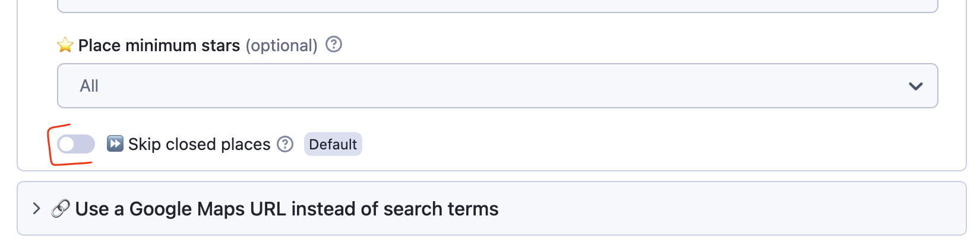Image resolution: width=980 pixels, height=244 pixels.
Task: Click the chain link icon in Google Maps URL section
Action: coord(61,209)
